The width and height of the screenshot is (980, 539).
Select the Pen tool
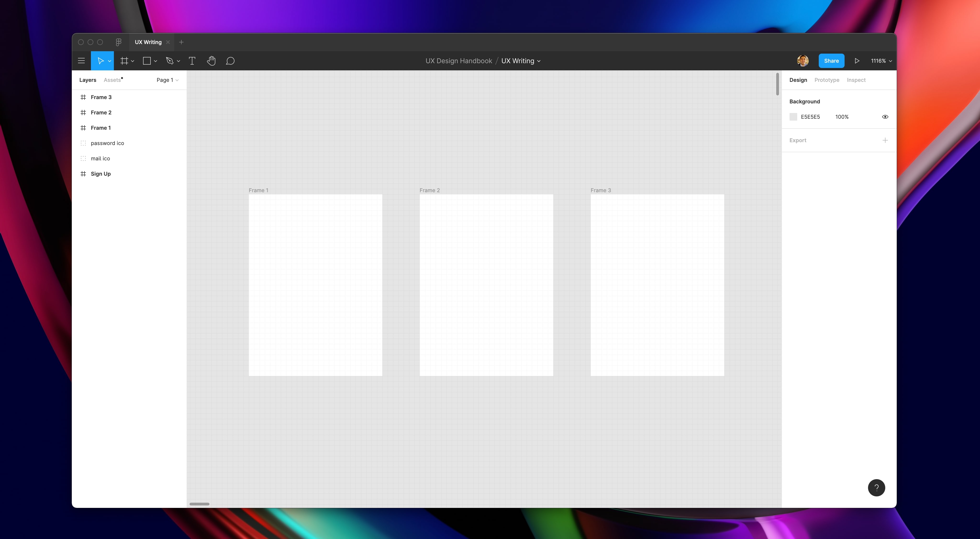(x=170, y=61)
